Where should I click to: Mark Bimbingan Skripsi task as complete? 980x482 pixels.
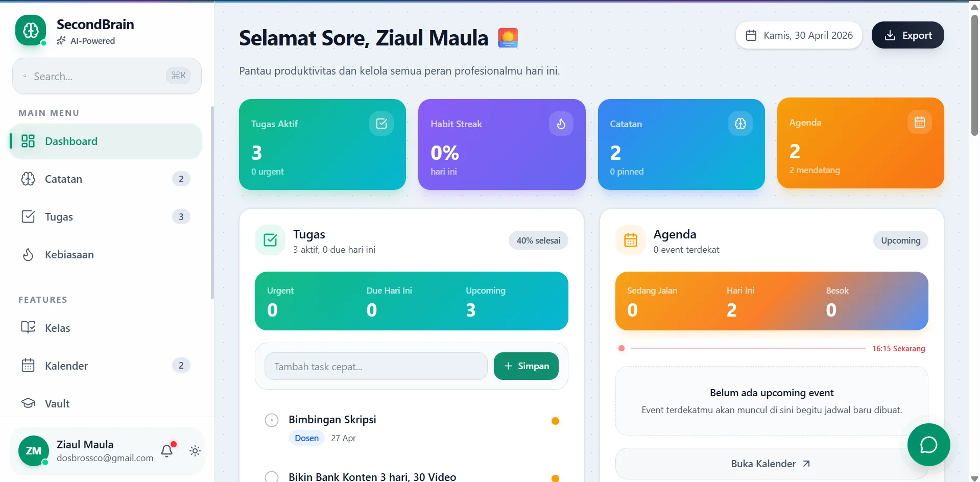click(x=272, y=420)
